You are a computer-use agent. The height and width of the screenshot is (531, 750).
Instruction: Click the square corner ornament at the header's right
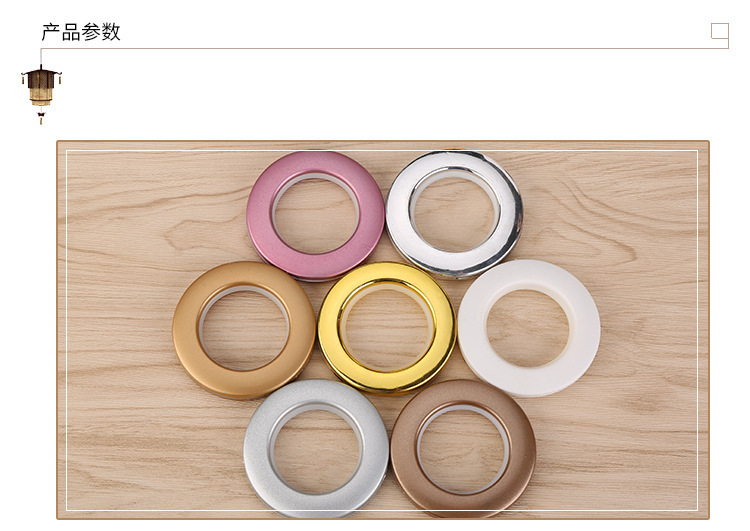(719, 35)
